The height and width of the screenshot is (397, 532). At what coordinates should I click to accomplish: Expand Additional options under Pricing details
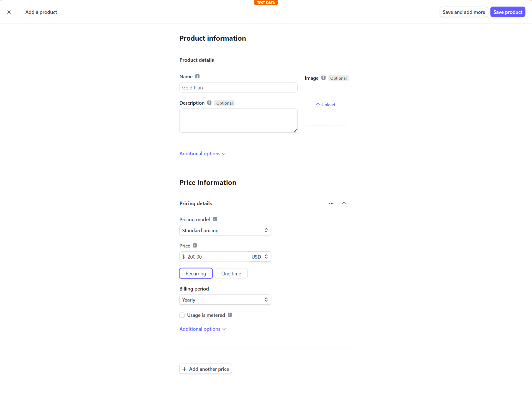pyautogui.click(x=203, y=329)
